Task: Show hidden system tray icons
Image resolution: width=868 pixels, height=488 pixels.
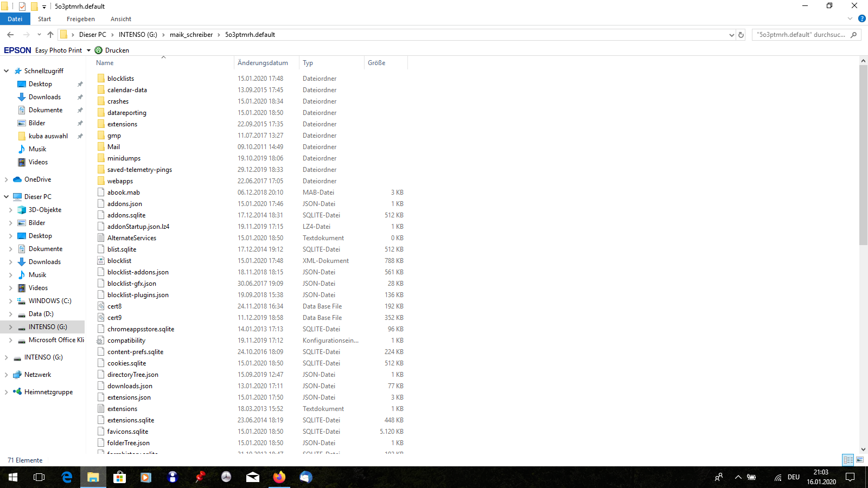Action: click(x=738, y=477)
